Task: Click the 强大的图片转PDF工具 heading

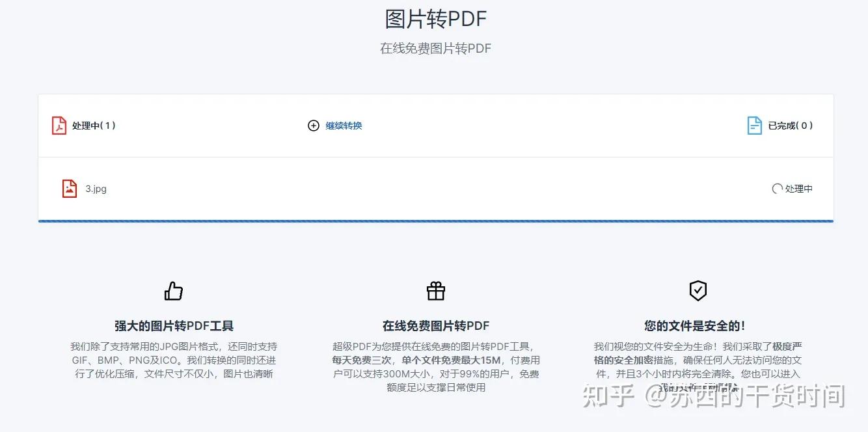Action: click(174, 325)
